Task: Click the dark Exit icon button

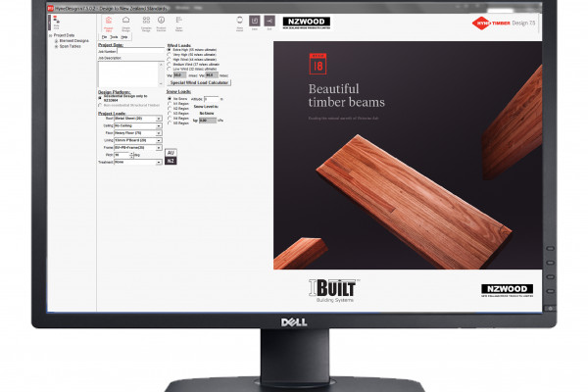Action: tap(269, 21)
